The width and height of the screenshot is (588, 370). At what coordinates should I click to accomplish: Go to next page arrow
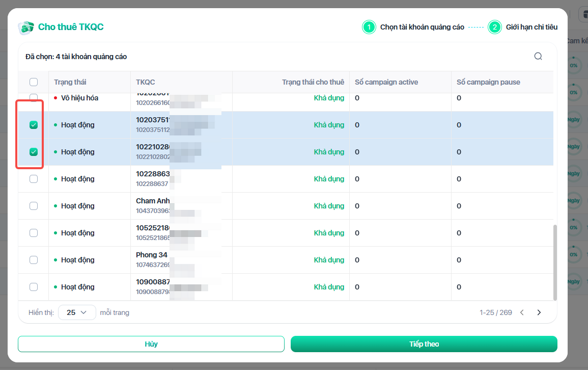(x=539, y=312)
